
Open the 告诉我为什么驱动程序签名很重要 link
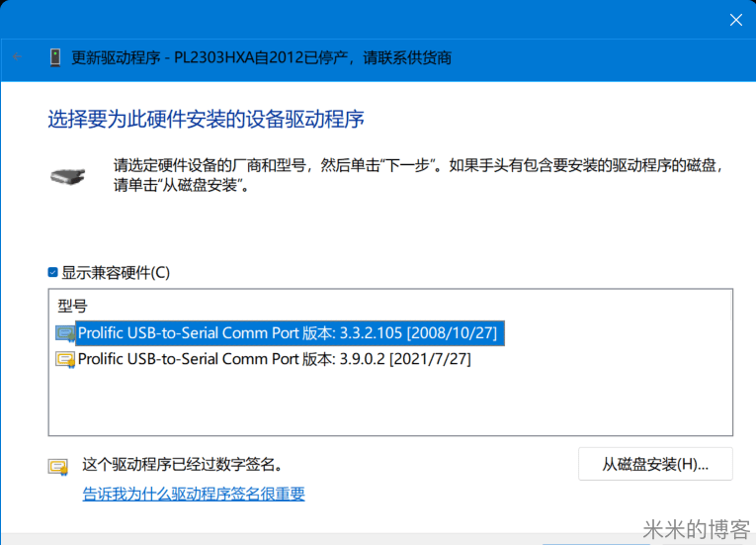pos(194,494)
